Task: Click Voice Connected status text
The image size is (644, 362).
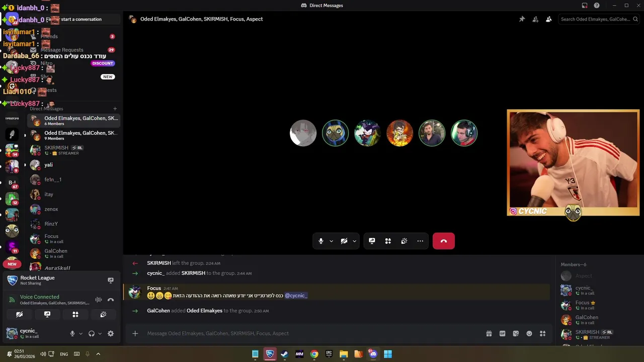Action: [x=39, y=297]
